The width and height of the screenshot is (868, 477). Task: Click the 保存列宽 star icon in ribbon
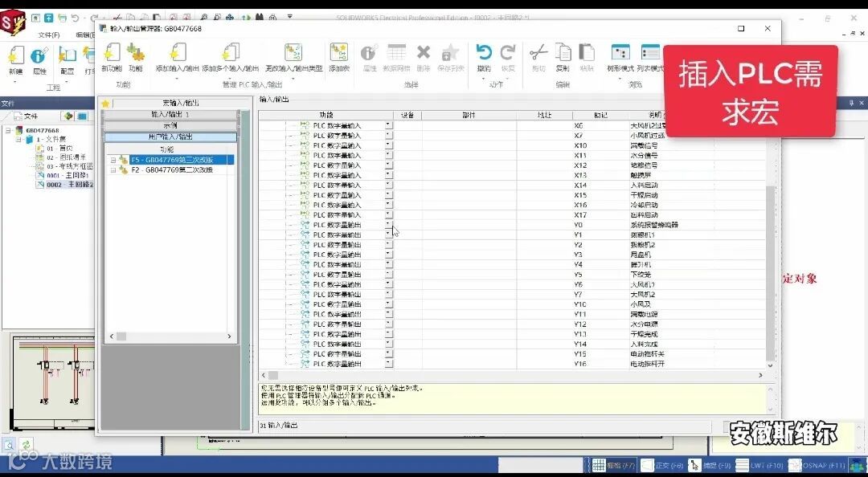click(450, 53)
